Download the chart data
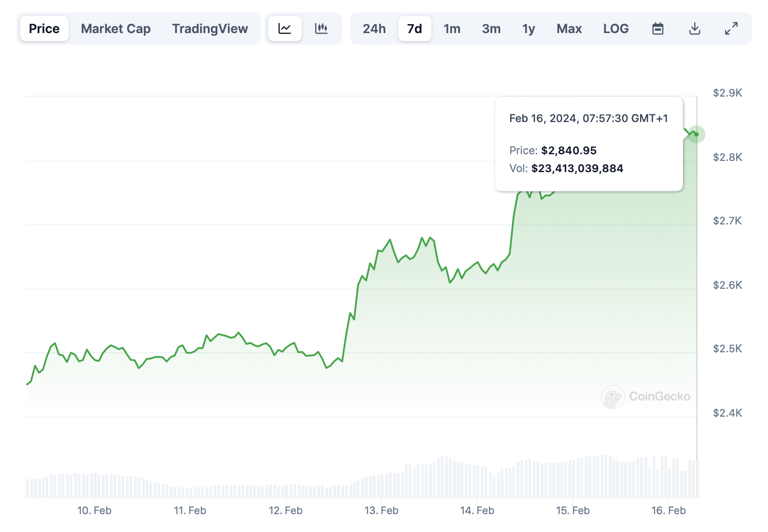The height and width of the screenshot is (532, 768). click(694, 29)
